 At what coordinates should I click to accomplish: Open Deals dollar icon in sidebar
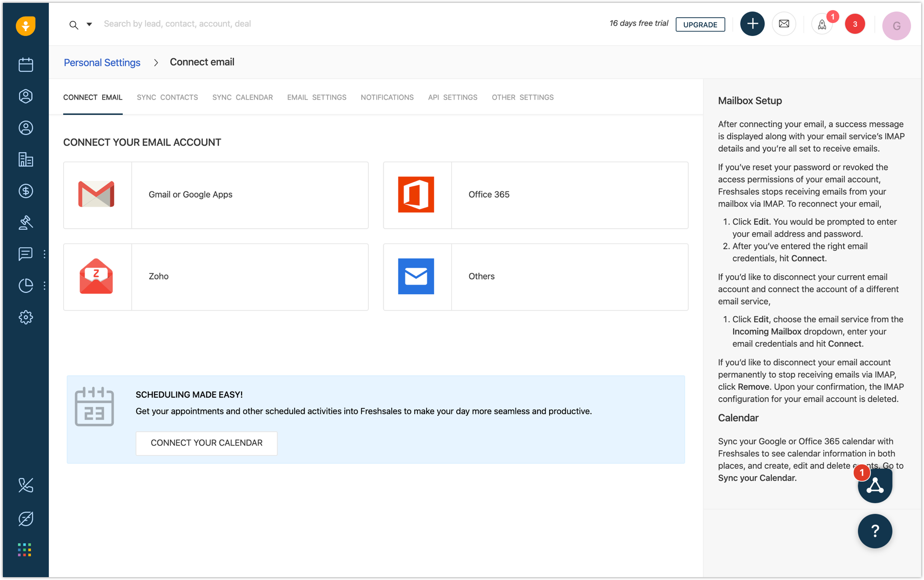(x=26, y=191)
